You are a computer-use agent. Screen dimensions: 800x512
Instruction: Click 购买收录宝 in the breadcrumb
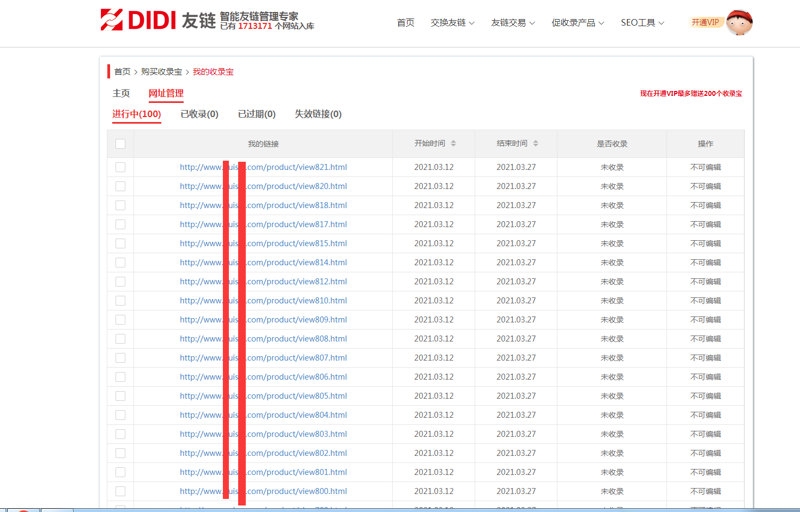(161, 72)
